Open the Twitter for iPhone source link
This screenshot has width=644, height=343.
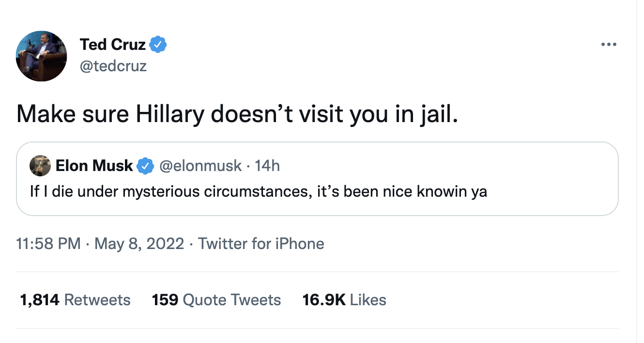(261, 243)
